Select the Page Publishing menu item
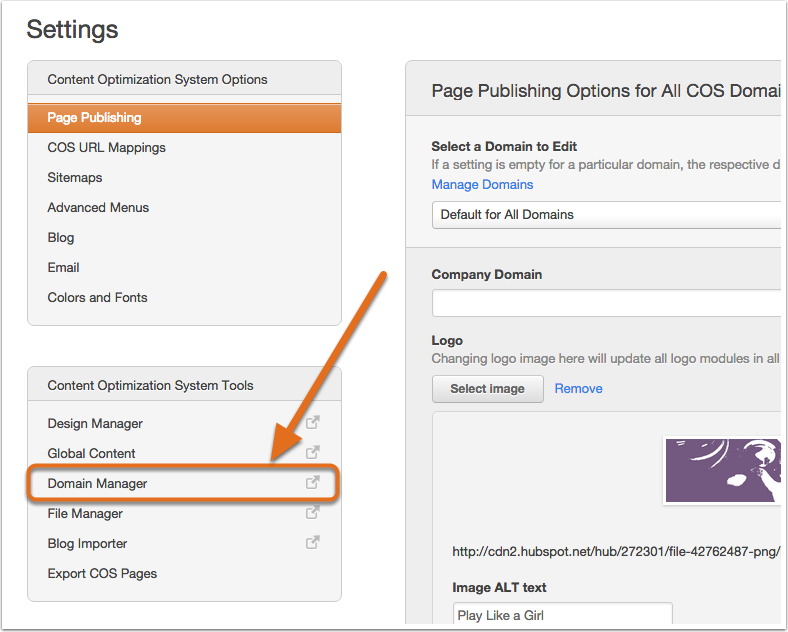 point(184,118)
